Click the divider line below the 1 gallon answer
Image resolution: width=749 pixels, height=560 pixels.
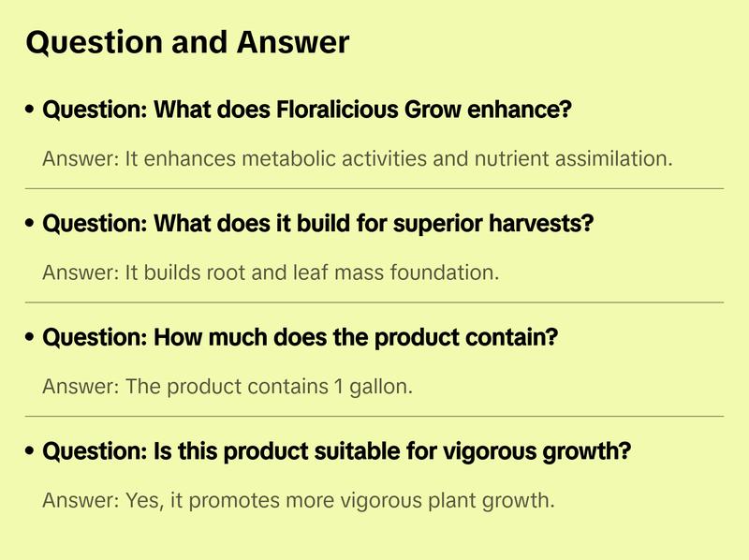374,416
